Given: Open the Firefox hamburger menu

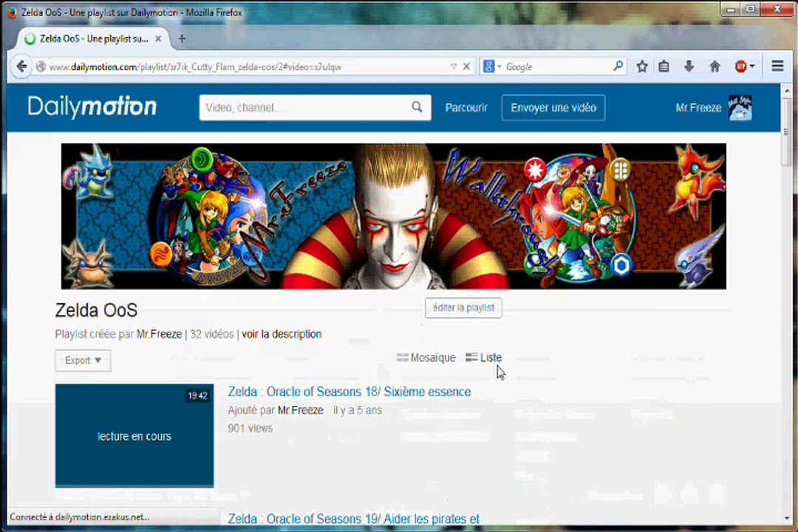Looking at the screenshot, I should (x=777, y=66).
